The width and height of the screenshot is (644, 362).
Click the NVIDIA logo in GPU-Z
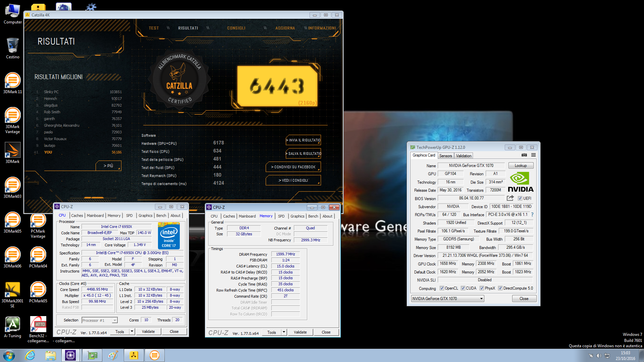tap(520, 182)
